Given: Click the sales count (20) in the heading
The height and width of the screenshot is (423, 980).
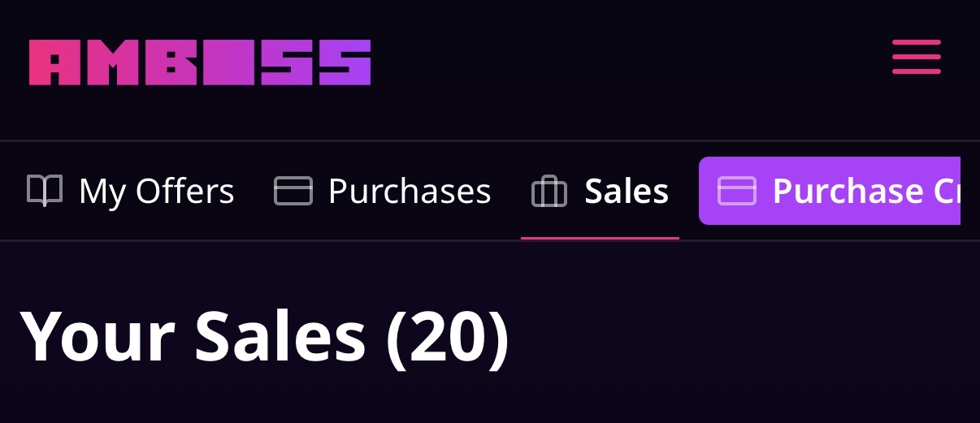Looking at the screenshot, I should tap(447, 335).
